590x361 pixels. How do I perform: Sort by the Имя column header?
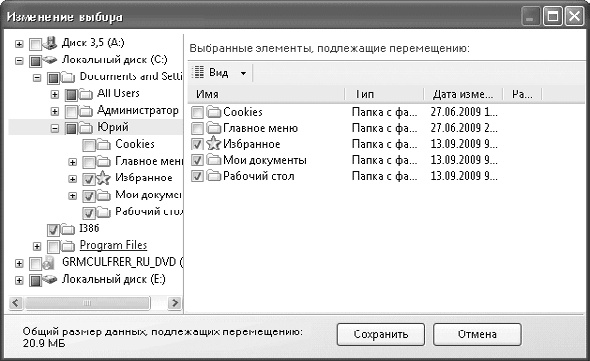(x=266, y=94)
